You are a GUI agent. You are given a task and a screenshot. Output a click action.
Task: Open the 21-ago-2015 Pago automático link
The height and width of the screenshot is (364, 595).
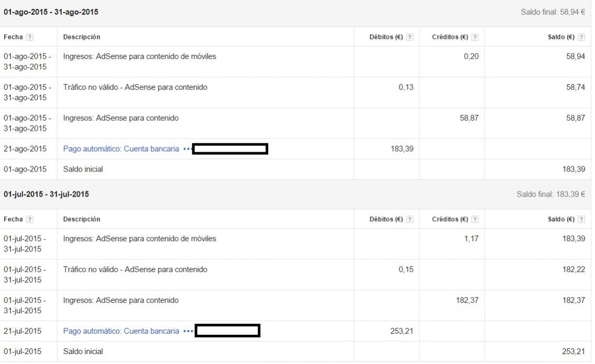coord(121,149)
